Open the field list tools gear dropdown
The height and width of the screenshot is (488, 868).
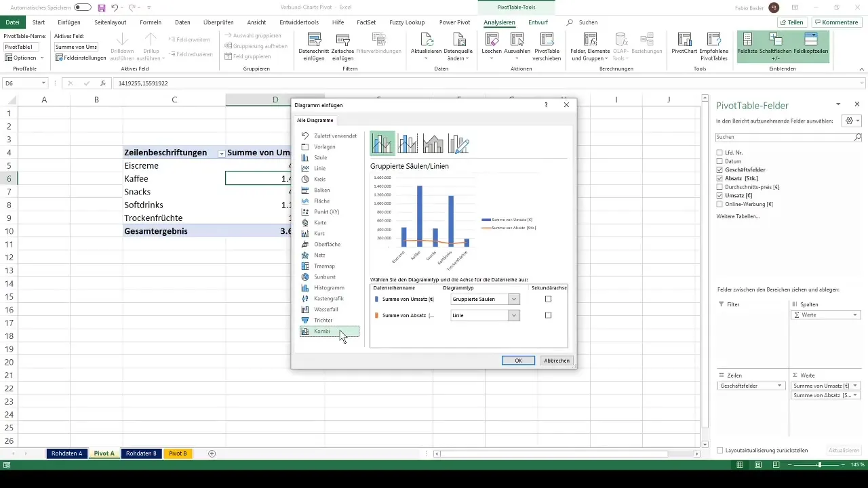(x=850, y=121)
